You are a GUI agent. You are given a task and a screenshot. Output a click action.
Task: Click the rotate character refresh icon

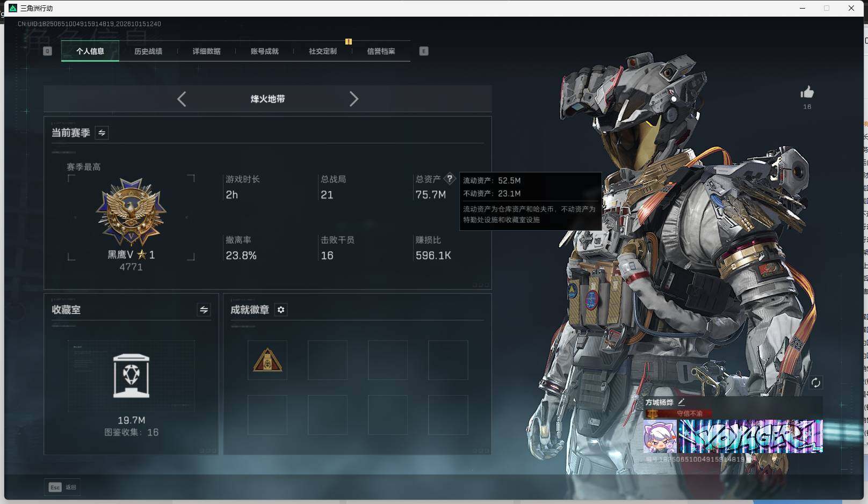815,382
